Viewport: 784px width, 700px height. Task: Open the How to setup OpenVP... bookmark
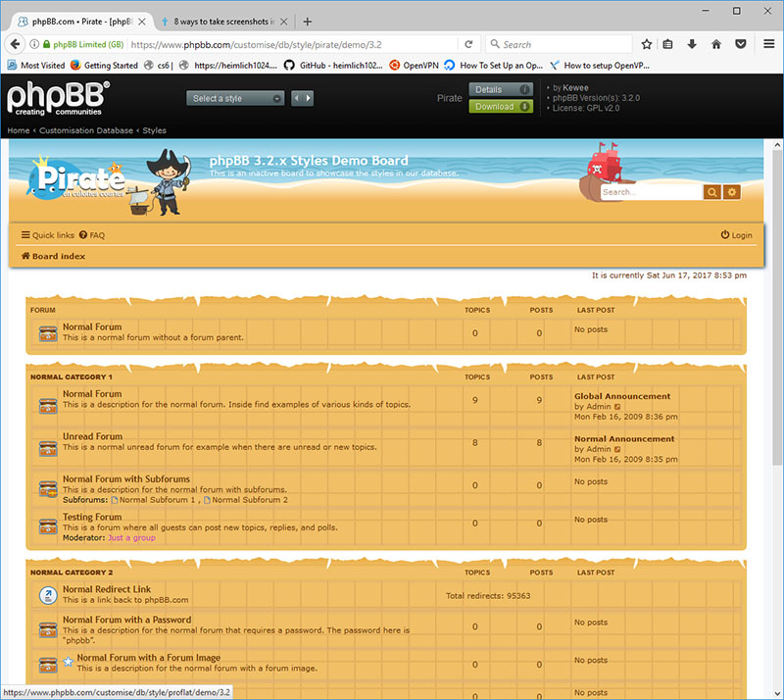[x=600, y=65]
